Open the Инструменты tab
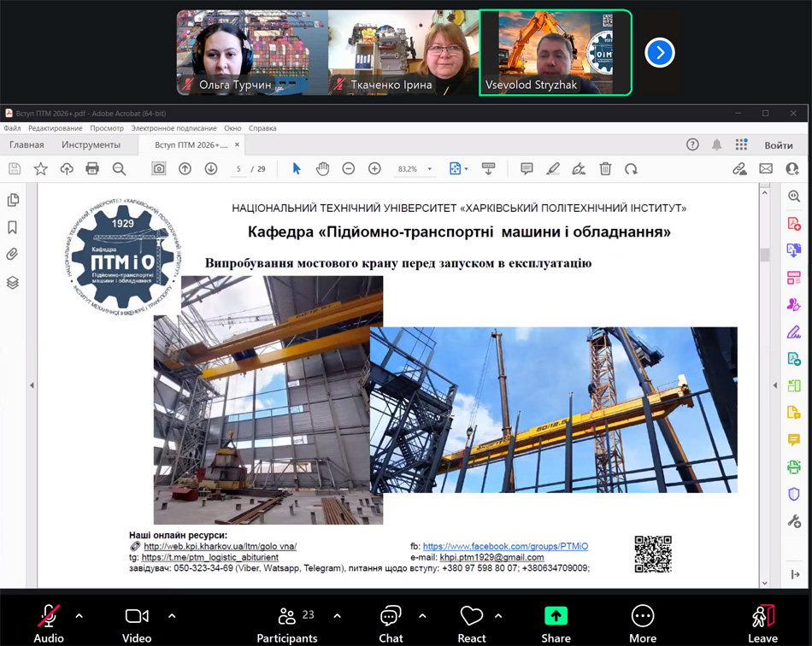Screen dimensions: 812x646 (91, 145)
